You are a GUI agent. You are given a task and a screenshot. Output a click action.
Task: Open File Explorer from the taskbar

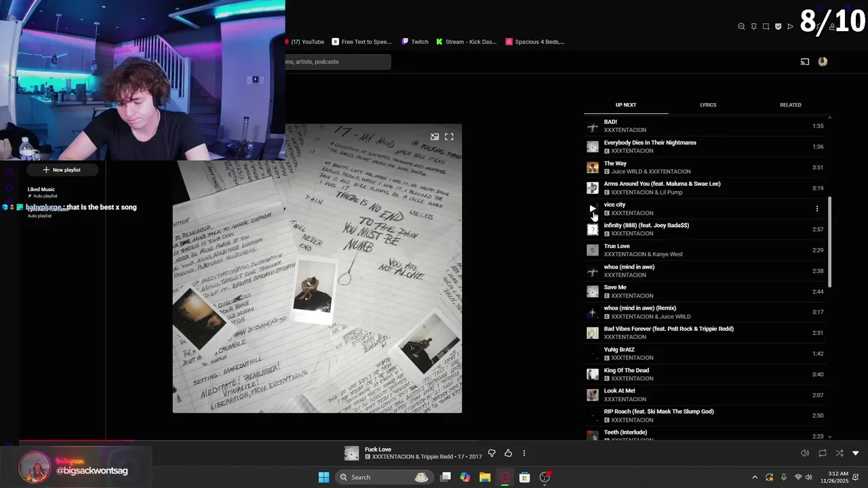tap(485, 477)
